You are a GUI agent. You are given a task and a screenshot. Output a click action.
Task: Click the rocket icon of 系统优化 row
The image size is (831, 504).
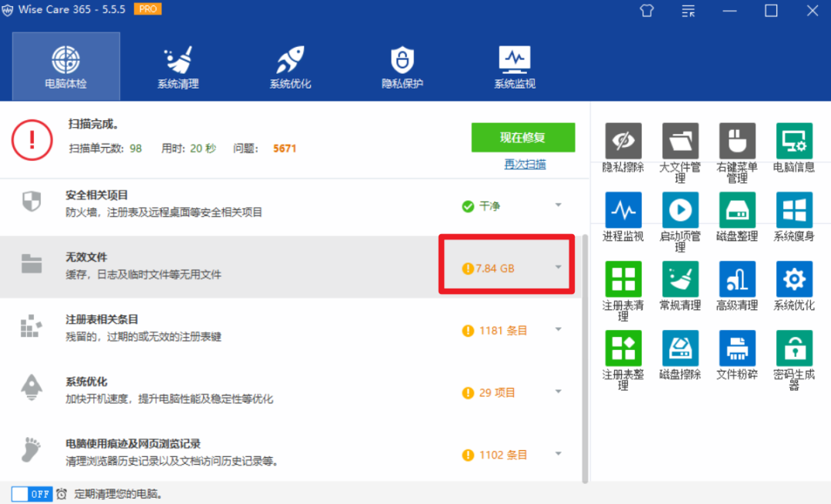[32, 388]
